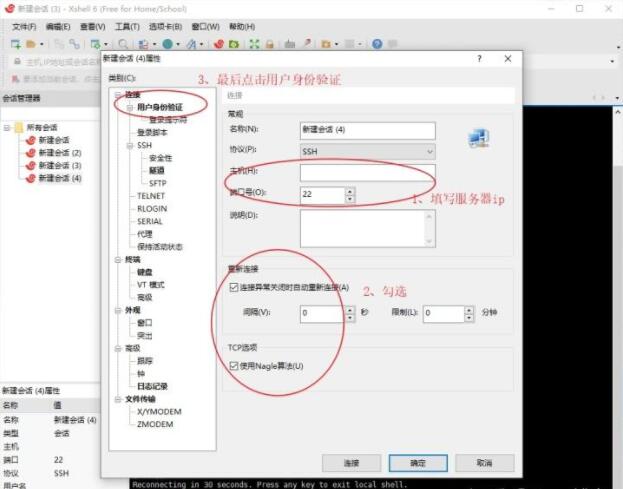Click the 取消 button
Viewport: 623px width, 489px height.
tap(484, 463)
